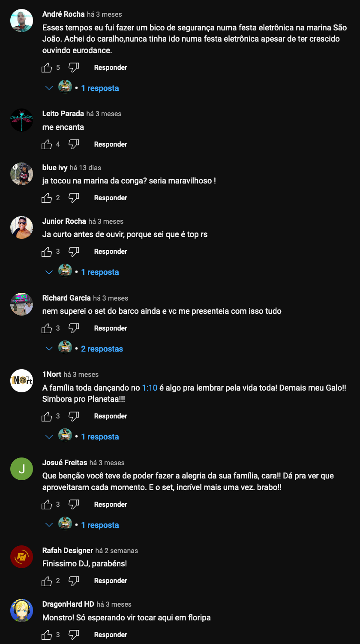Dislike Leito Parada's comment

(74, 144)
